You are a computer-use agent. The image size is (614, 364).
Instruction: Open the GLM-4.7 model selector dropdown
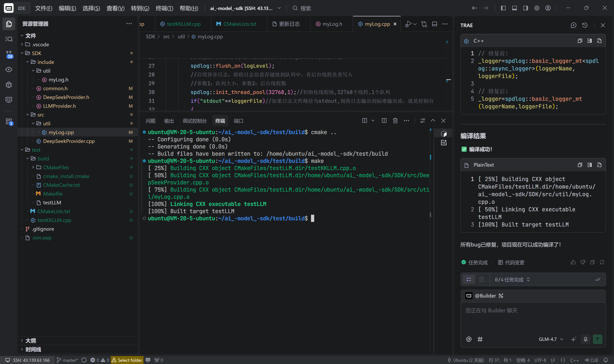tap(550, 339)
